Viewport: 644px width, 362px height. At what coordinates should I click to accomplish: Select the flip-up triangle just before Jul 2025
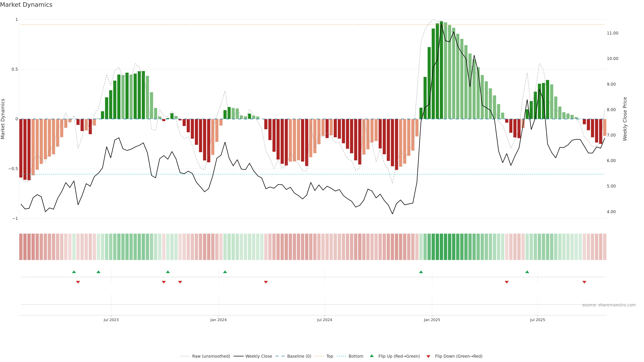click(x=527, y=272)
